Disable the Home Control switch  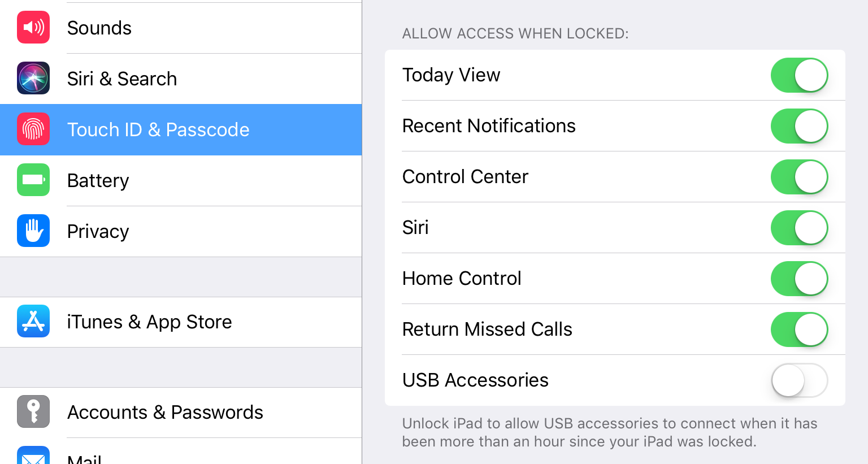point(799,279)
